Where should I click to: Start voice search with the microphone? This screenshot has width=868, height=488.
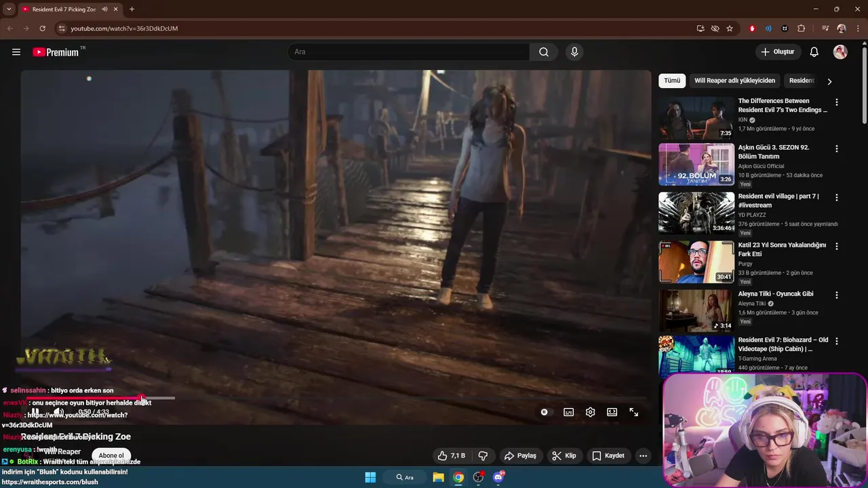coord(574,52)
